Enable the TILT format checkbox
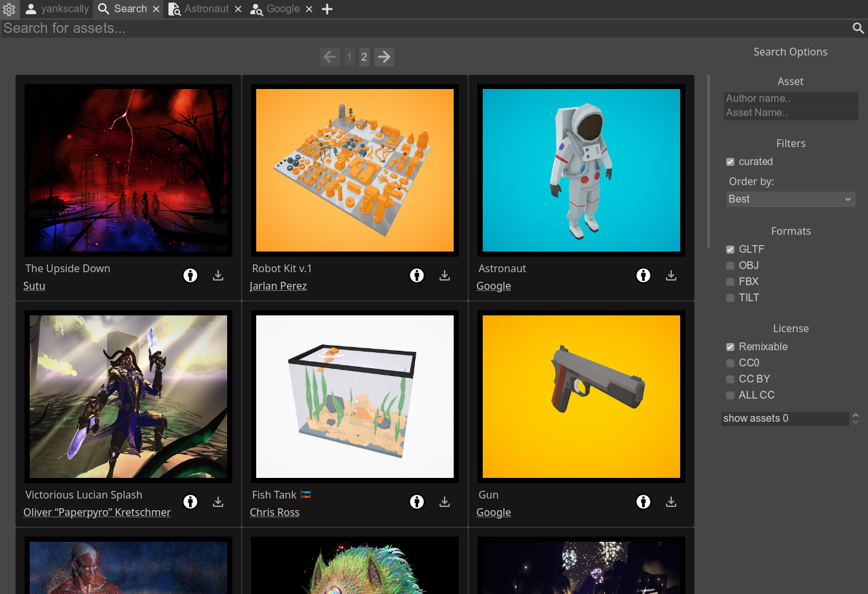 click(x=730, y=298)
